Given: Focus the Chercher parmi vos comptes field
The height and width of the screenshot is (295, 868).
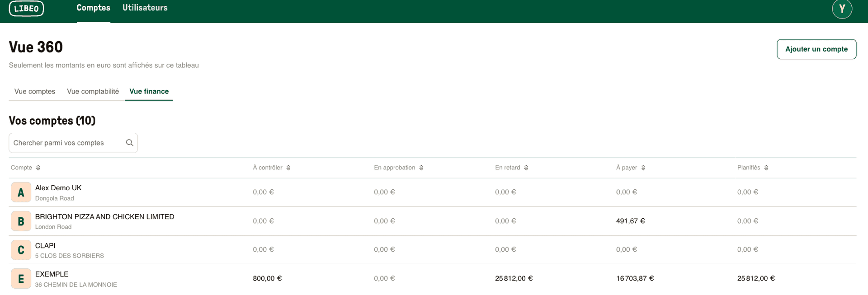Looking at the screenshot, I should point(73,143).
